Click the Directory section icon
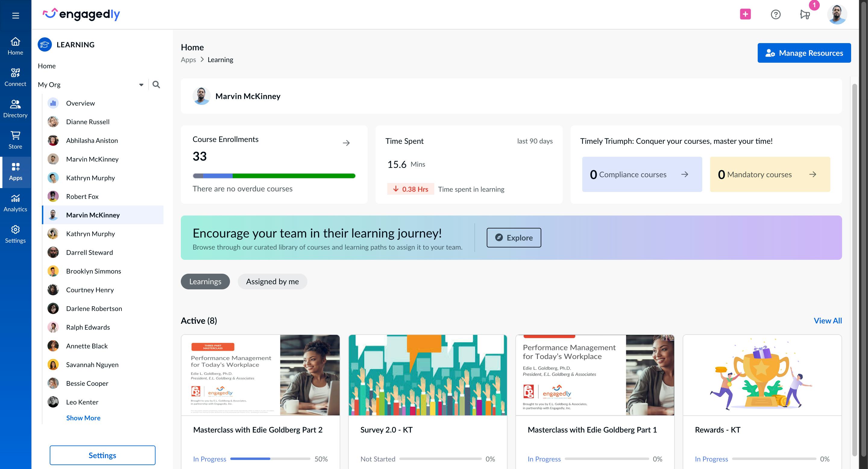Screen dimensions: 868x469 15,104
